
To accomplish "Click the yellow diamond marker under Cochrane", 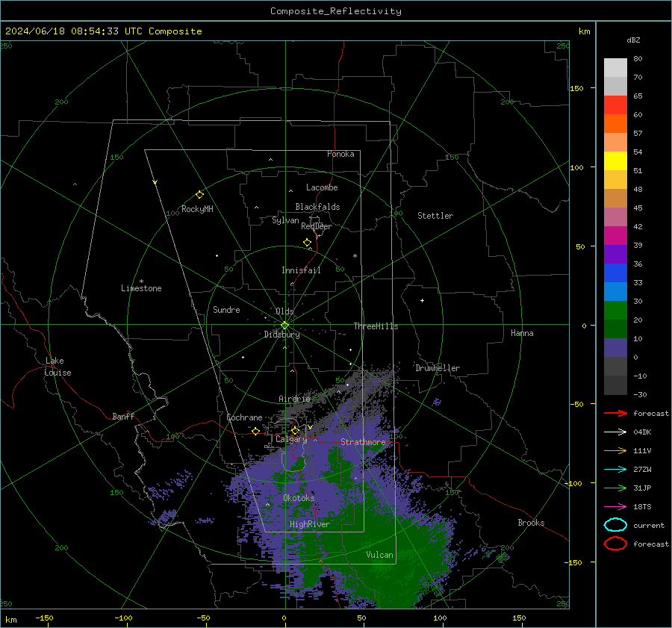I will (256, 432).
